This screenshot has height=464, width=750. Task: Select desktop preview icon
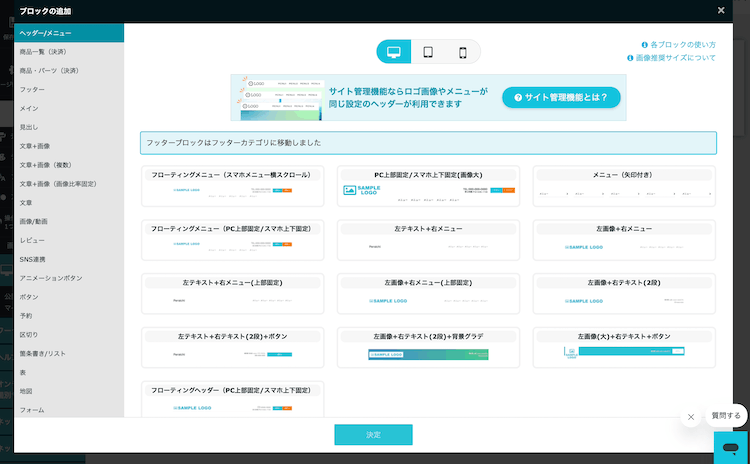coord(394,52)
